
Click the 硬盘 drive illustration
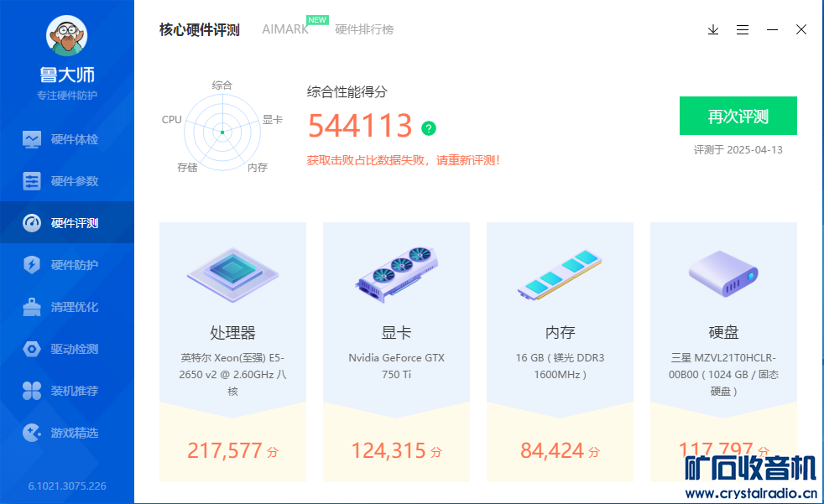click(723, 273)
